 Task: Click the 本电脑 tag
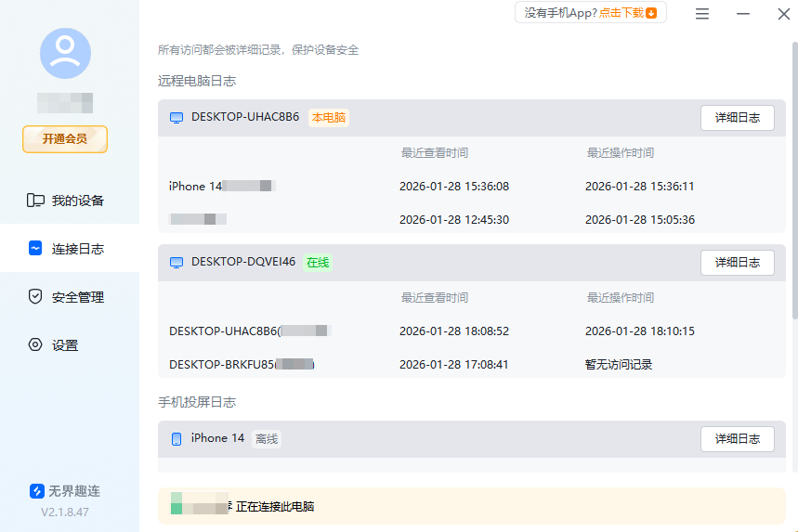[x=329, y=118]
